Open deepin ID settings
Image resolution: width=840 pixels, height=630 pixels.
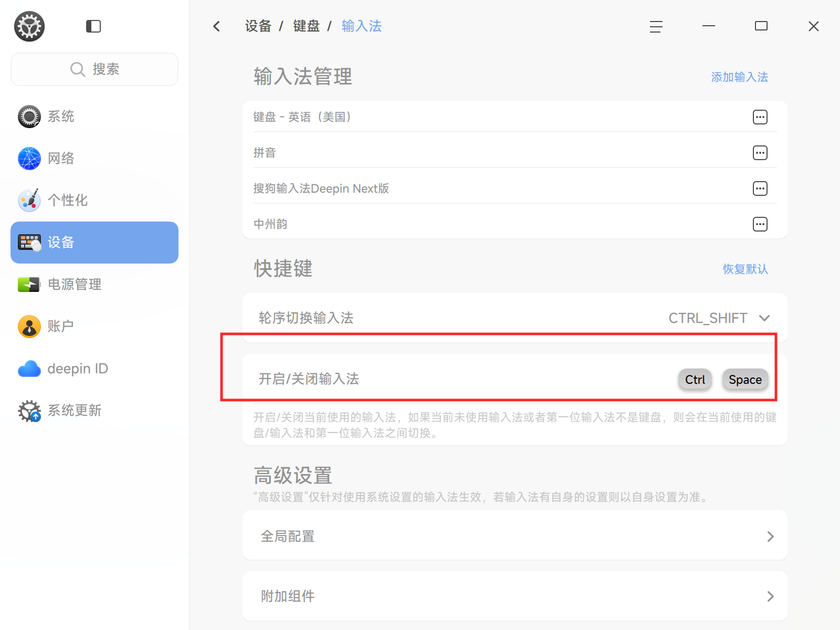coord(94,369)
